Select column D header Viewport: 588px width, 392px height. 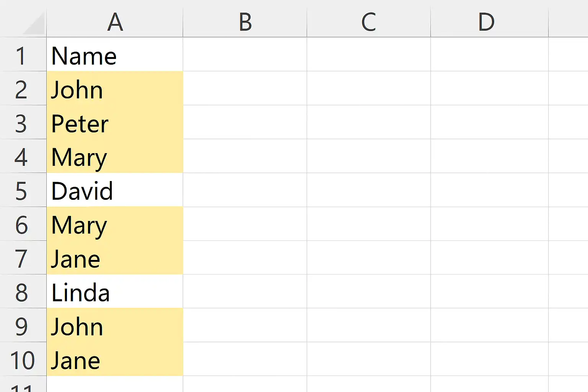coord(486,22)
